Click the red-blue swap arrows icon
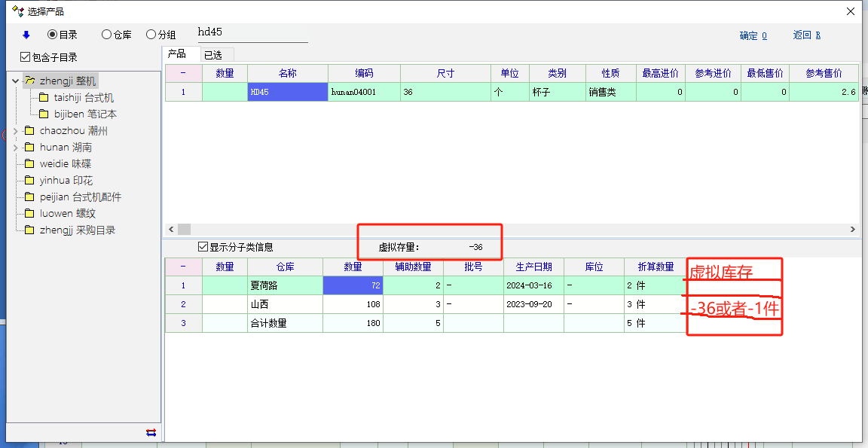868x448 pixels. click(x=151, y=432)
